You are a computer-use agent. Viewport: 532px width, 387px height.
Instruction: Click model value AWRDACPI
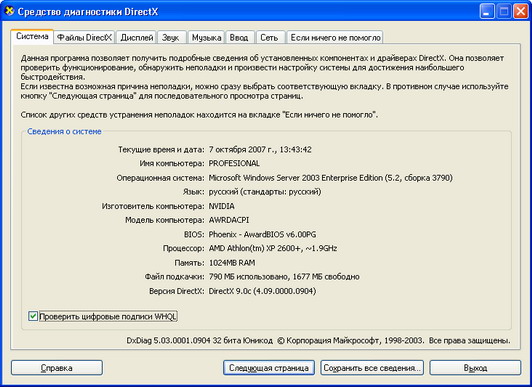click(x=229, y=220)
